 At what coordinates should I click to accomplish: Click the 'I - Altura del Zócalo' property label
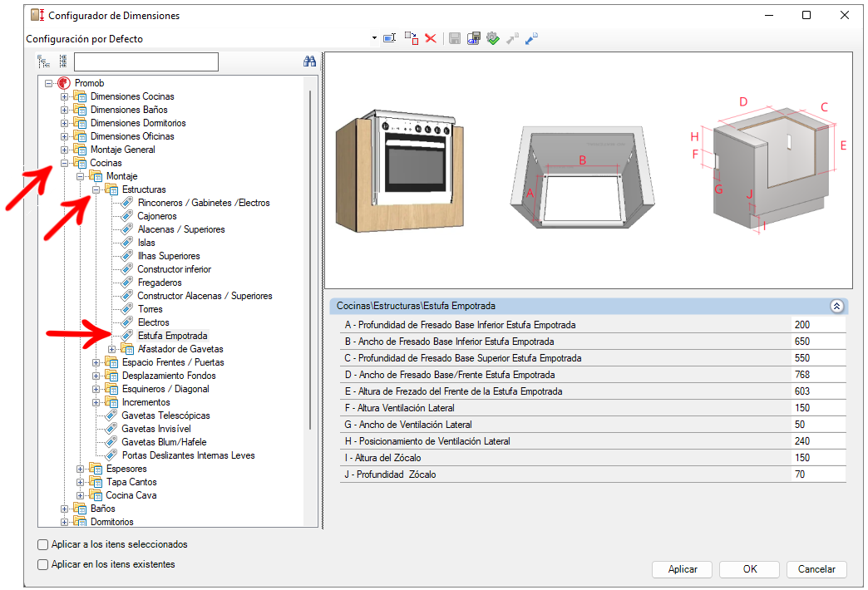[x=382, y=458]
